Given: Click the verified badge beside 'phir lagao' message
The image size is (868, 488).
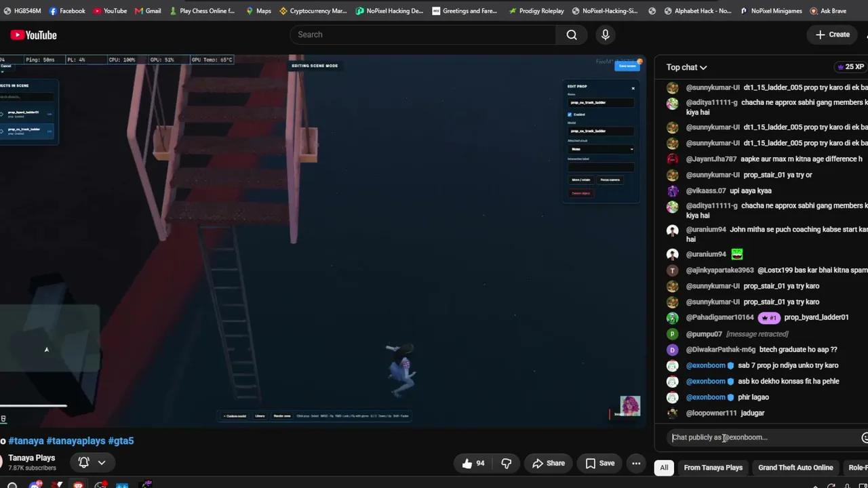Looking at the screenshot, I should pos(730,397).
